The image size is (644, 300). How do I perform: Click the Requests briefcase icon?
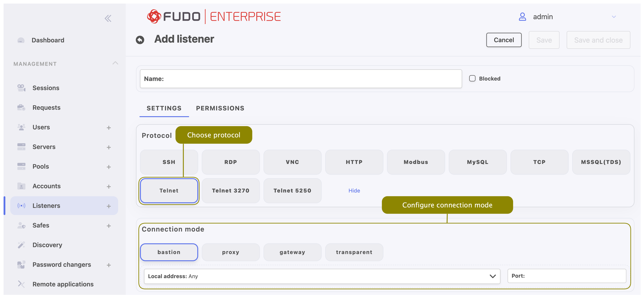pyautogui.click(x=21, y=107)
